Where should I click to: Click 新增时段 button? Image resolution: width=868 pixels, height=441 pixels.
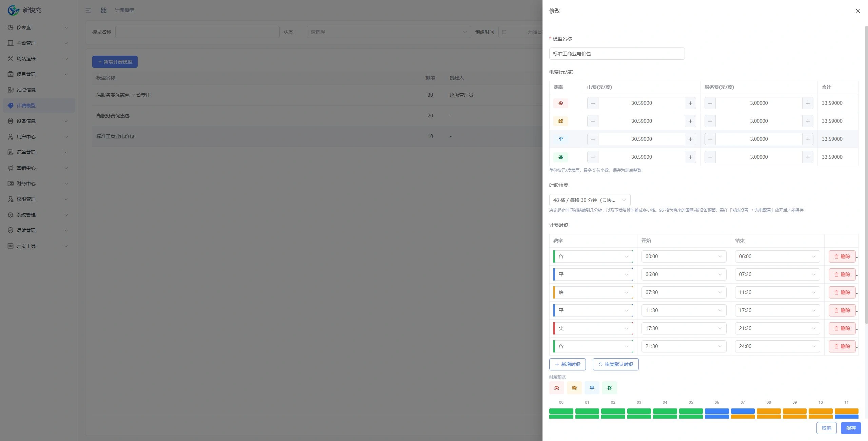[x=567, y=364]
